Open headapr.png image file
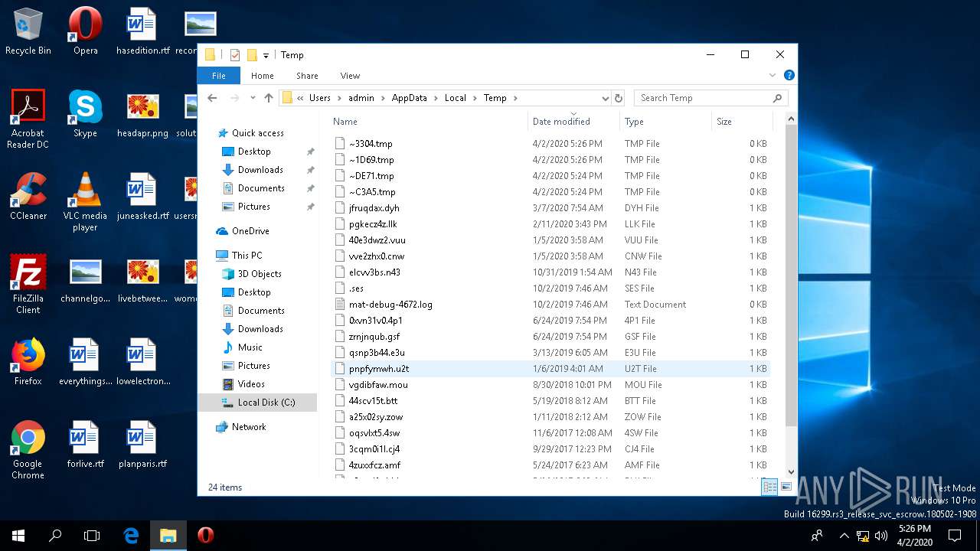This screenshot has height=551, width=980. point(142,114)
